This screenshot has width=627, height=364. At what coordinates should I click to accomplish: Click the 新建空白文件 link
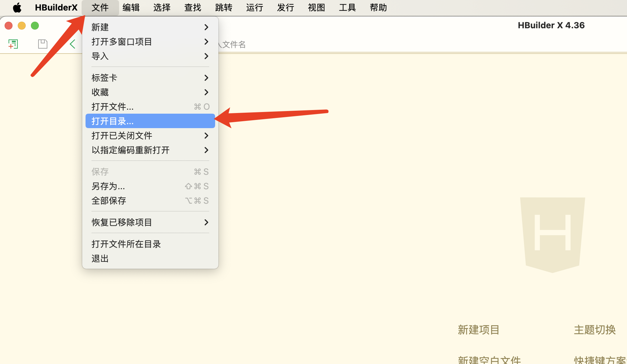(489, 359)
